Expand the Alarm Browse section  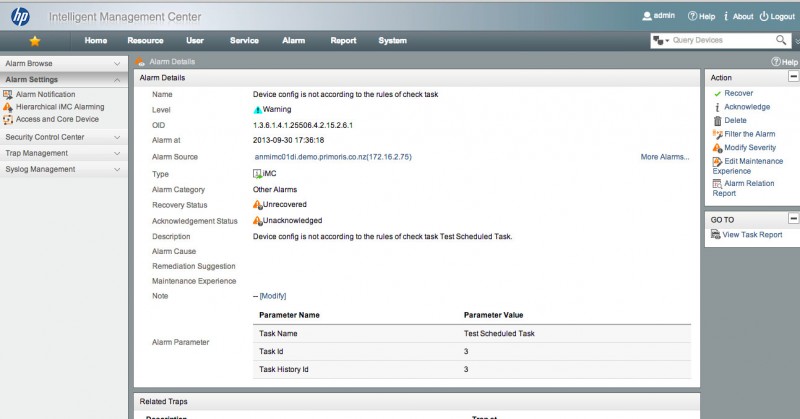tap(117, 64)
